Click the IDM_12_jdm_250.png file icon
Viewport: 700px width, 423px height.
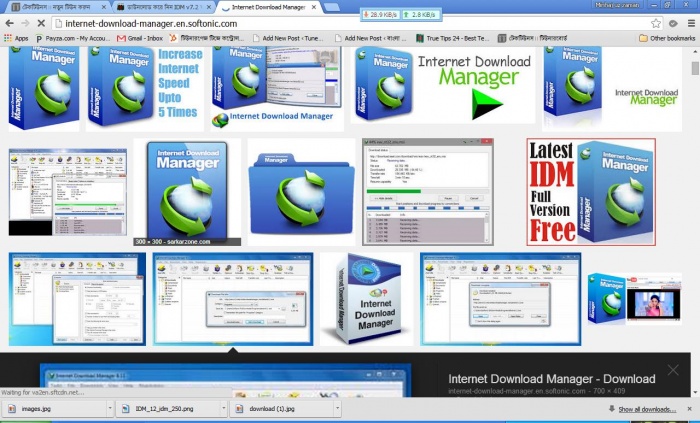tap(126, 409)
